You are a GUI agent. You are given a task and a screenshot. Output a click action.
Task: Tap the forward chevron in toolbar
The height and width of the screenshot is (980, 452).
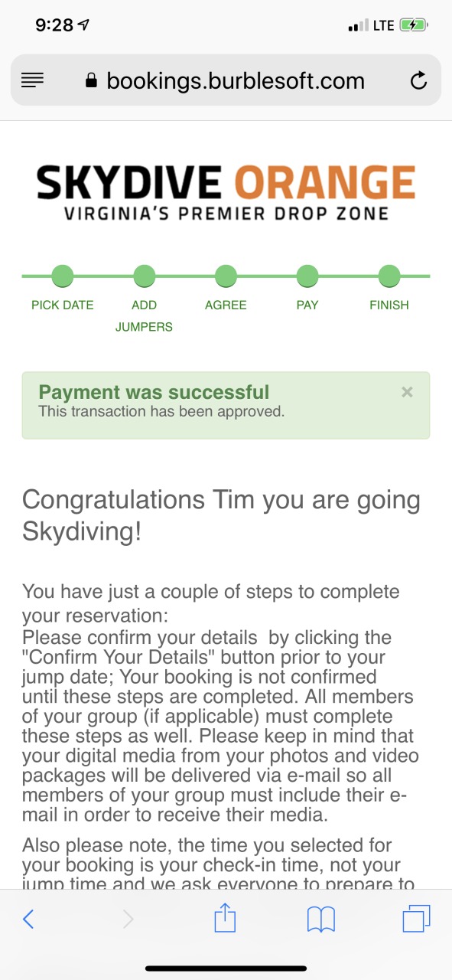point(128,919)
